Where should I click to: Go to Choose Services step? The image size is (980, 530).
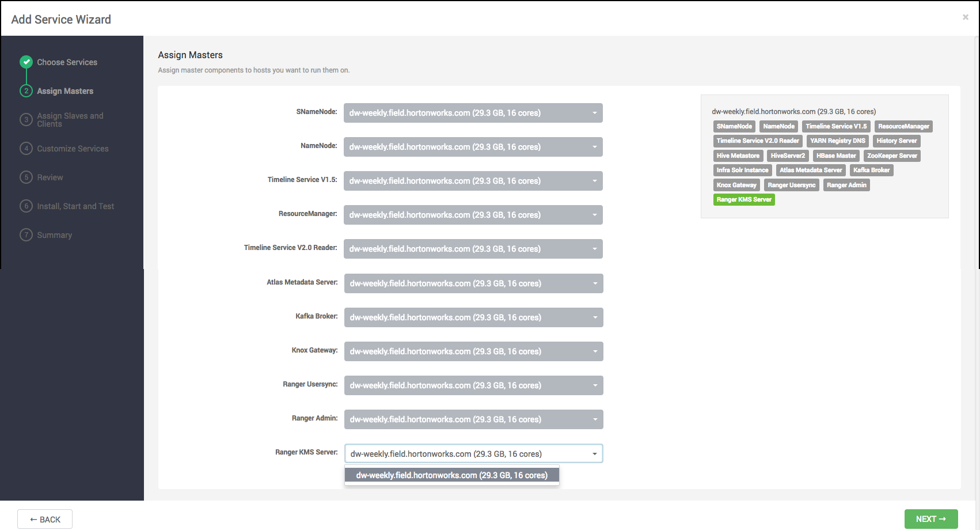(67, 62)
